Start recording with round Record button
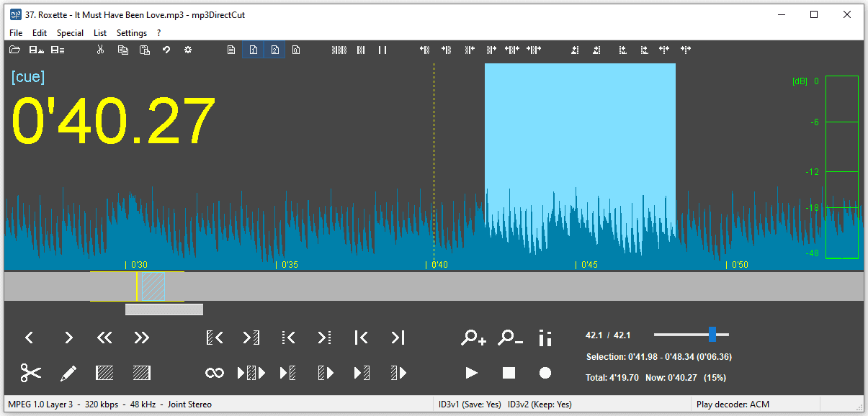The height and width of the screenshot is (416, 868). click(x=545, y=373)
